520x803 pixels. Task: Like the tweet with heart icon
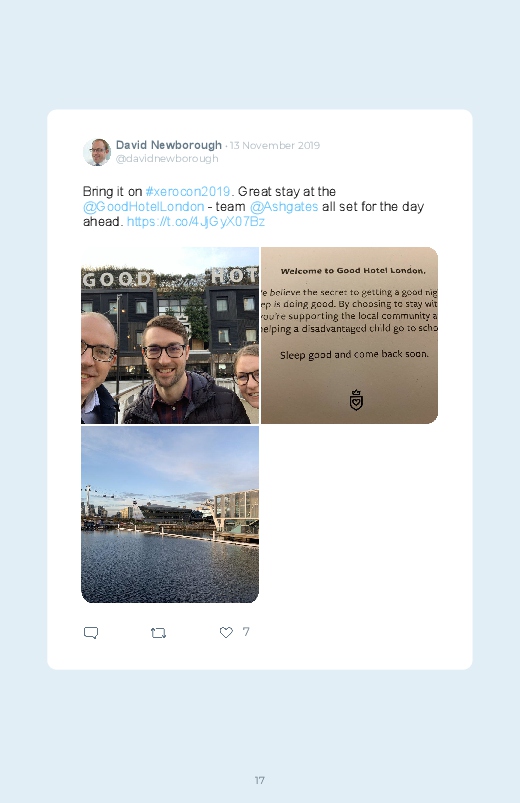(226, 632)
